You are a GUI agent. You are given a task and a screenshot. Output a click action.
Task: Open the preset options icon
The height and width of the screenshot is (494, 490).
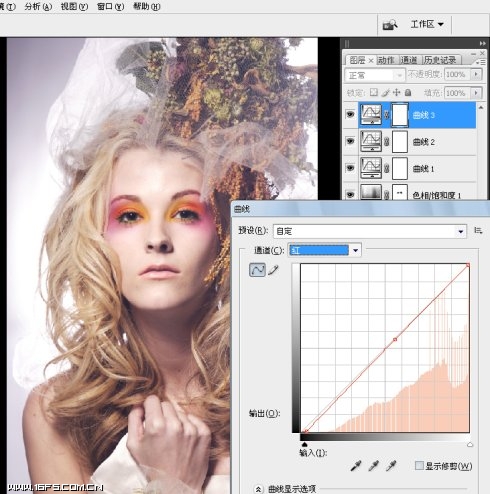[x=478, y=230]
